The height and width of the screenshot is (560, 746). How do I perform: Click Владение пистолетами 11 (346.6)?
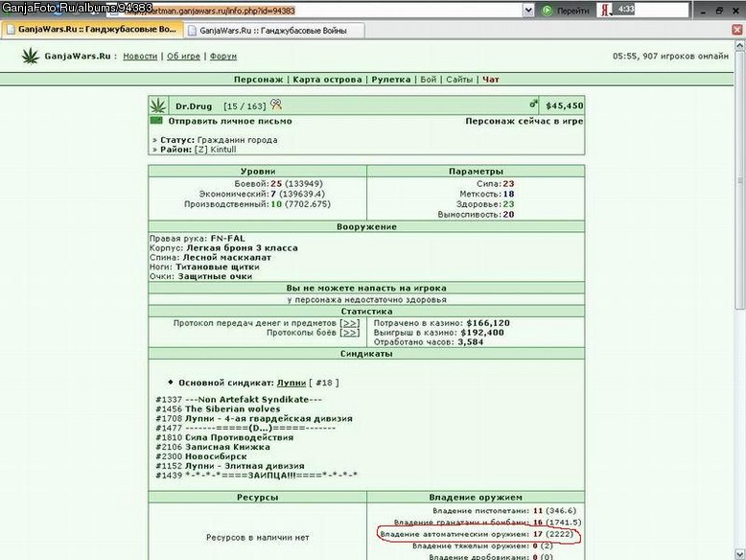pos(504,511)
